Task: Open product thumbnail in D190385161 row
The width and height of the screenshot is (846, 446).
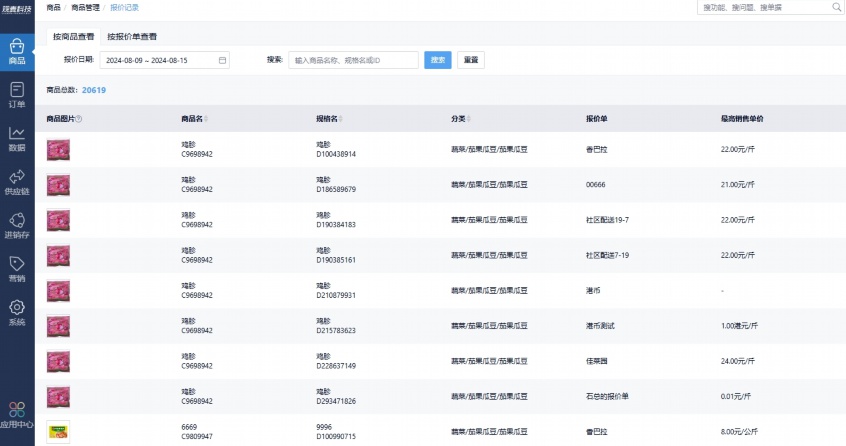Action: click(x=58, y=256)
